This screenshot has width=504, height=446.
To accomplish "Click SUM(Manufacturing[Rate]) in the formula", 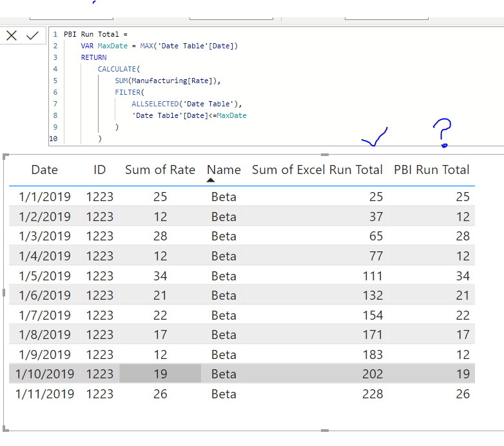I will [x=168, y=81].
